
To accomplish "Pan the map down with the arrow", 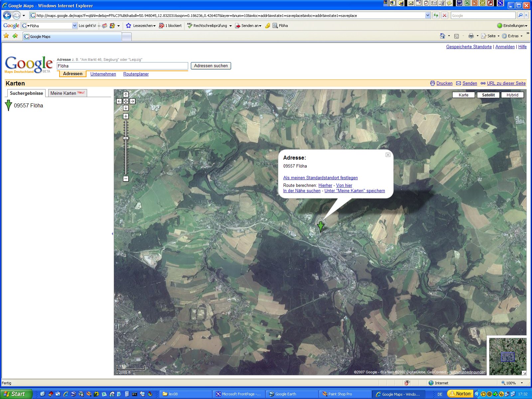I will (x=126, y=108).
